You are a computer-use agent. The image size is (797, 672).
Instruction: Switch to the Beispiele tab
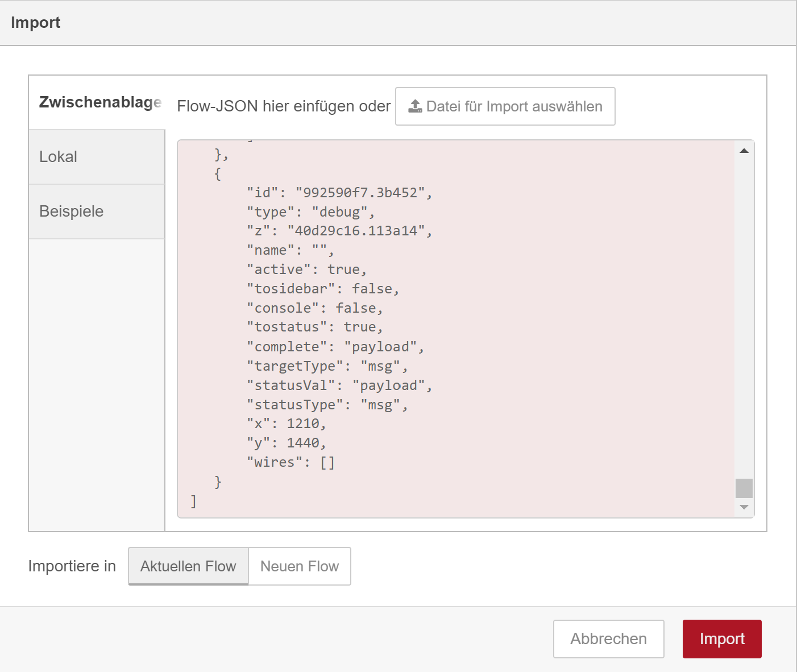tap(97, 211)
